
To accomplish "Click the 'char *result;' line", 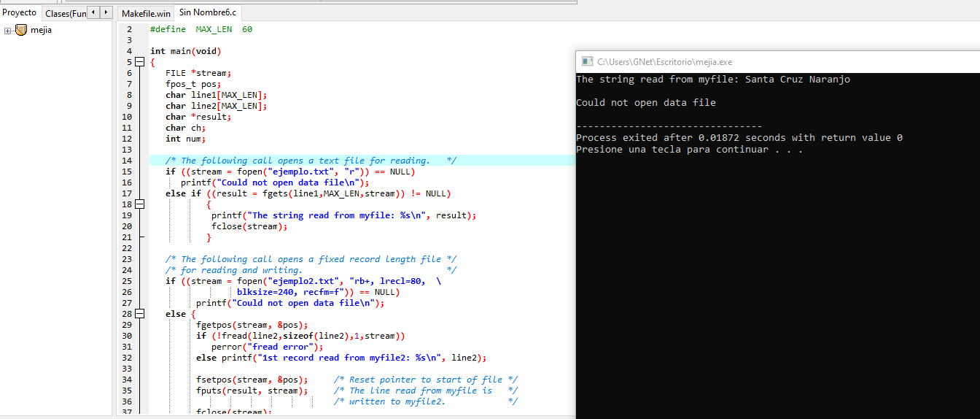I will tap(198, 117).
